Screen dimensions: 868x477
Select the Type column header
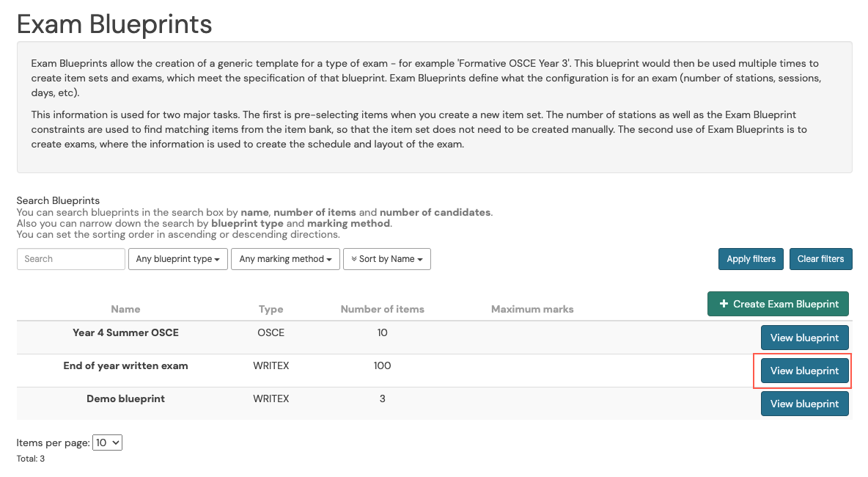[x=271, y=309]
